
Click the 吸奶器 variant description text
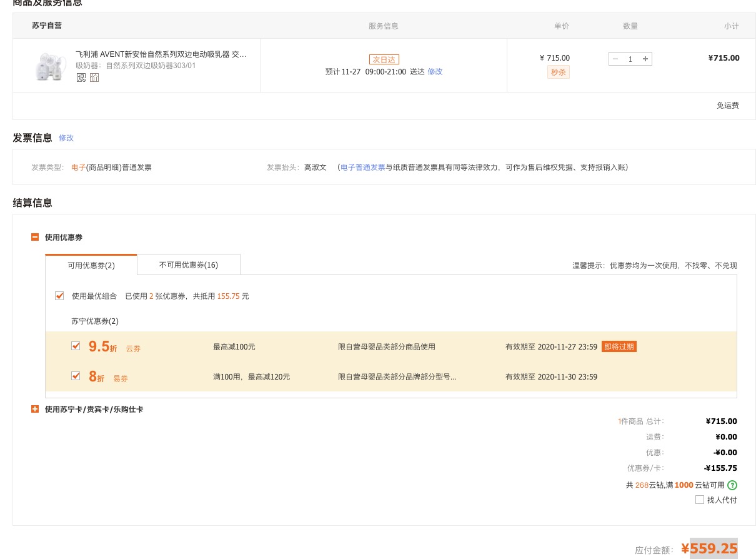[136, 66]
